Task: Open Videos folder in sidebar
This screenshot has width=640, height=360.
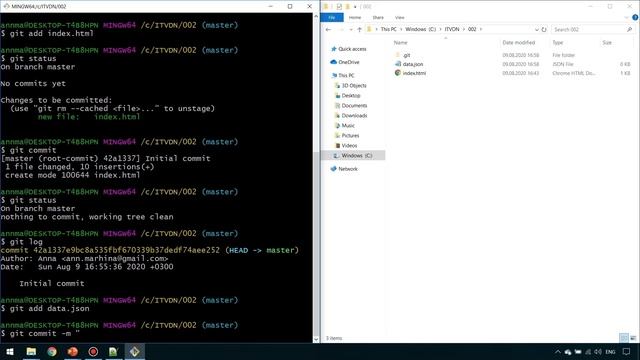Action: pos(346,145)
